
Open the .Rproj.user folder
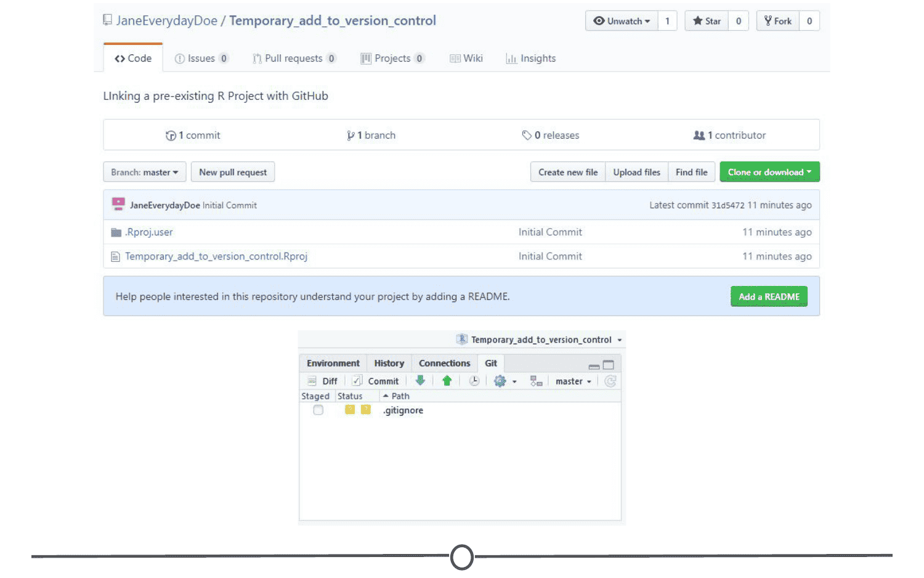point(149,232)
